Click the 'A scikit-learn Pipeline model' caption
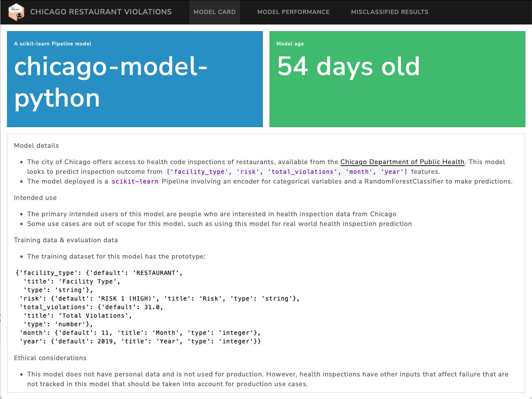 [x=52, y=44]
